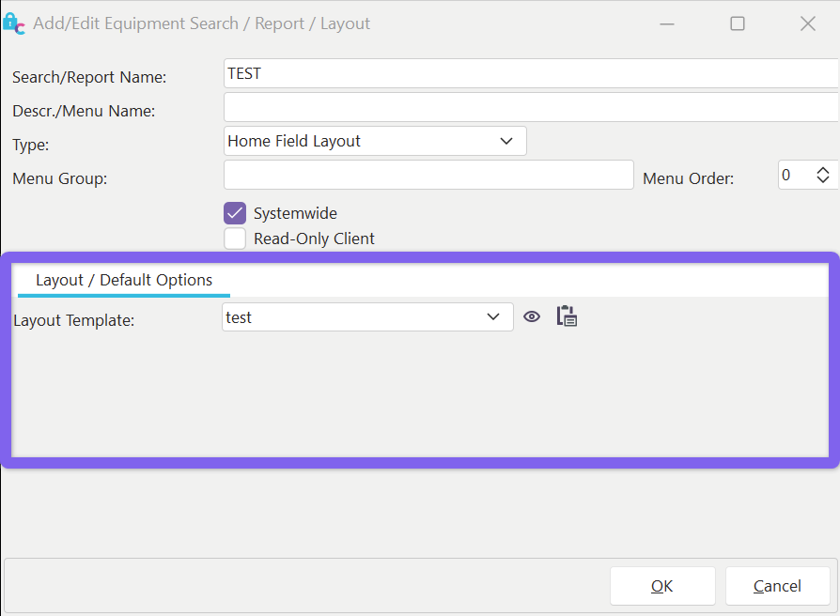840x616 pixels.
Task: Click the window title text in title bar
Action: (x=202, y=23)
